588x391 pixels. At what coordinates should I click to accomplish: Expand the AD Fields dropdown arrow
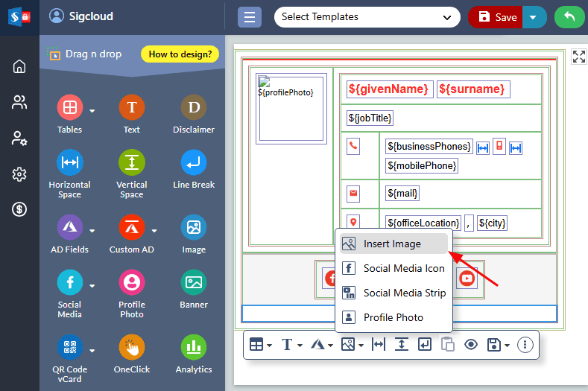pyautogui.click(x=92, y=231)
